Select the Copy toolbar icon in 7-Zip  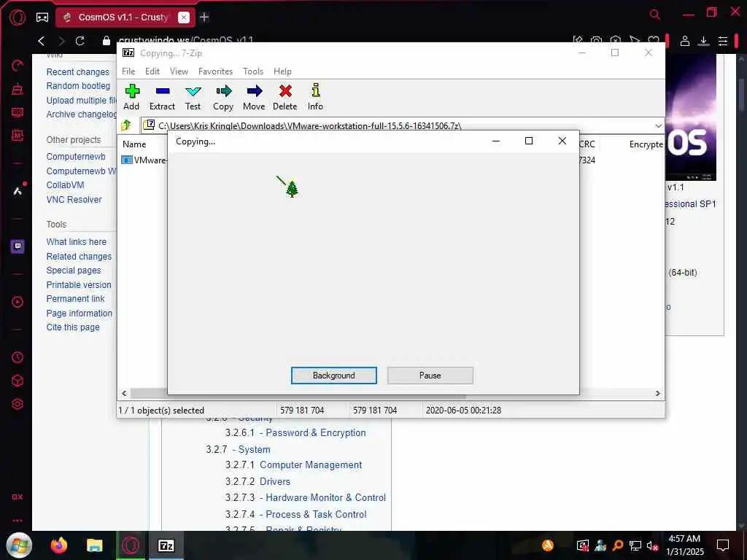click(223, 97)
